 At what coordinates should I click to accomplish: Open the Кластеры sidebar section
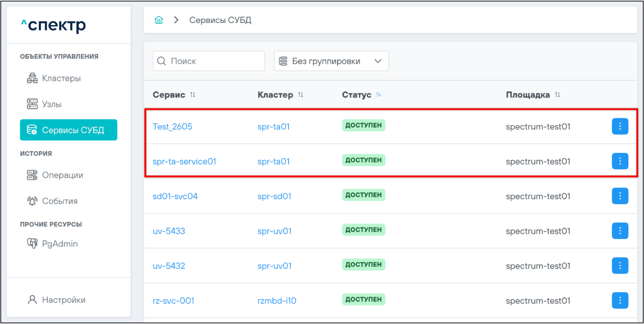(x=61, y=79)
